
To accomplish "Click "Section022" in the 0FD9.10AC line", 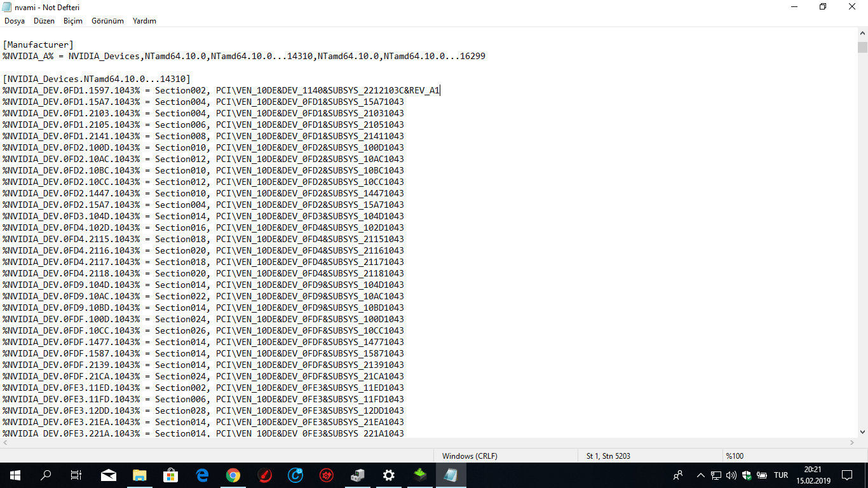I will [180, 296].
